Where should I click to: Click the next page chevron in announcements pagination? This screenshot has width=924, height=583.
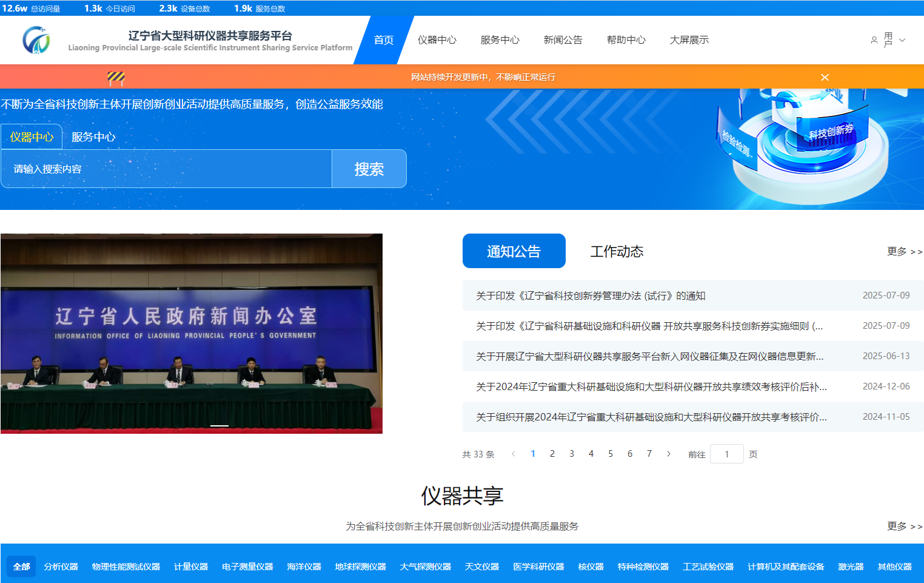click(669, 453)
